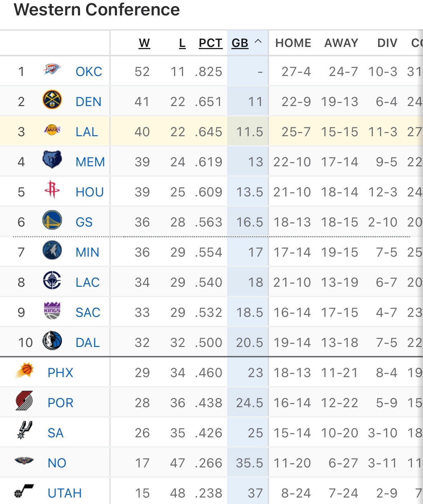Open the UTAH team link
Viewport: 423px width, 504px height.
coord(65,493)
